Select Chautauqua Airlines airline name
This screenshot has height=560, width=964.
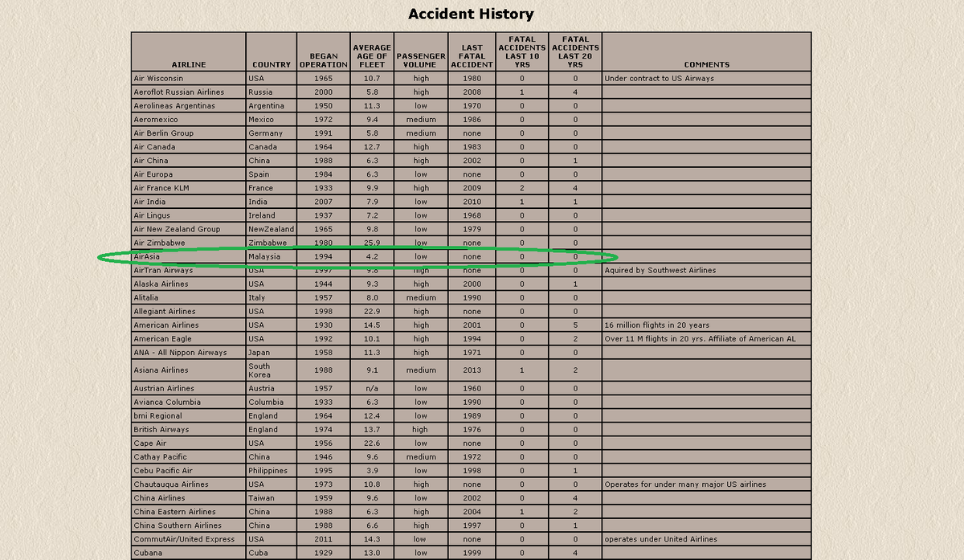tap(171, 484)
